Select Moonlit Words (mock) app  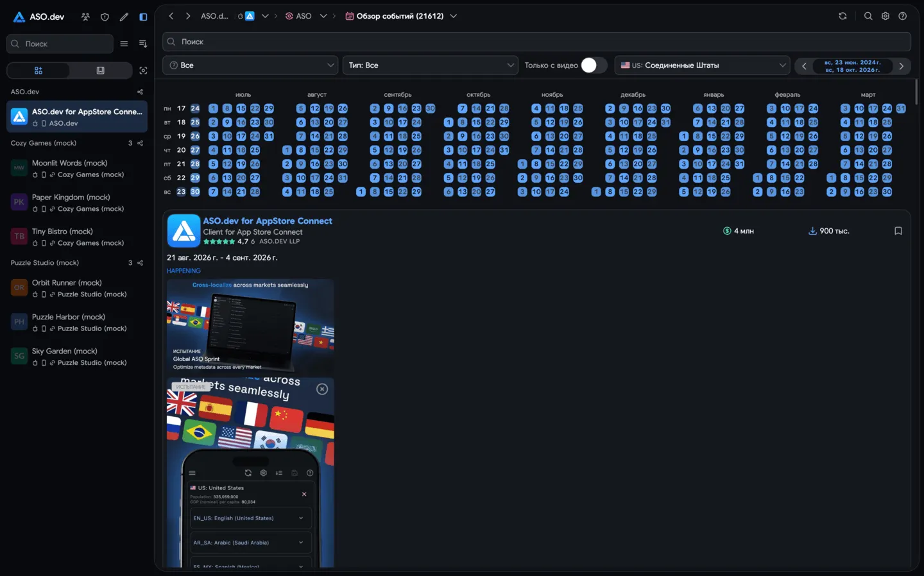77,168
